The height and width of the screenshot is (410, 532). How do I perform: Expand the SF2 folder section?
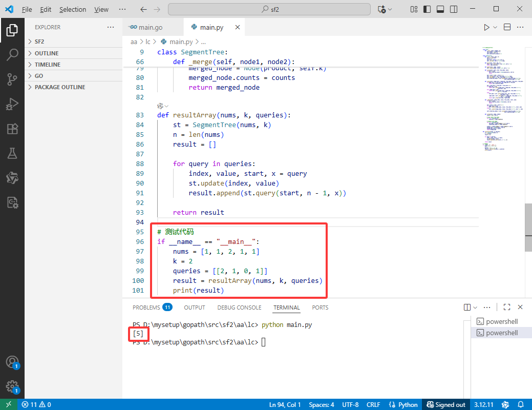(x=74, y=42)
